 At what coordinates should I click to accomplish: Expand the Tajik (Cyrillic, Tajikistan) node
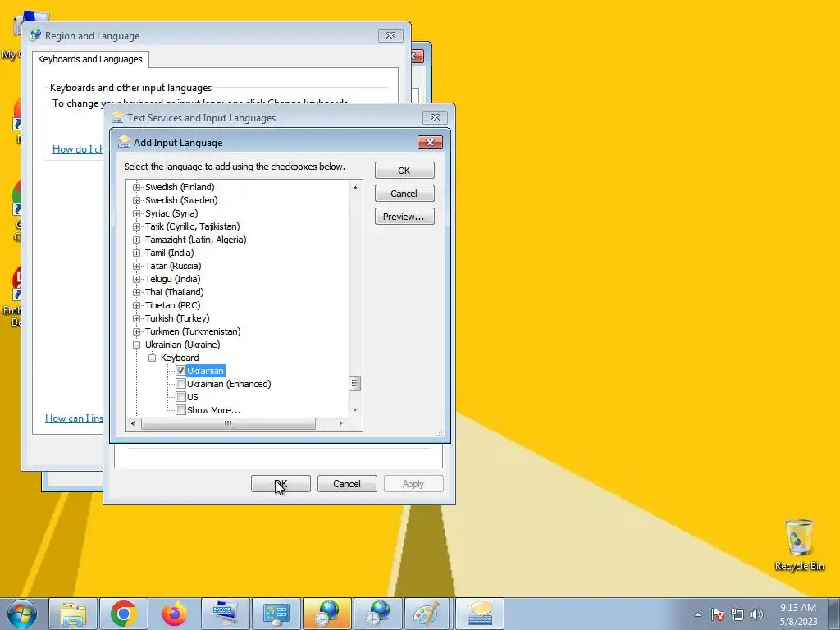[x=137, y=226]
